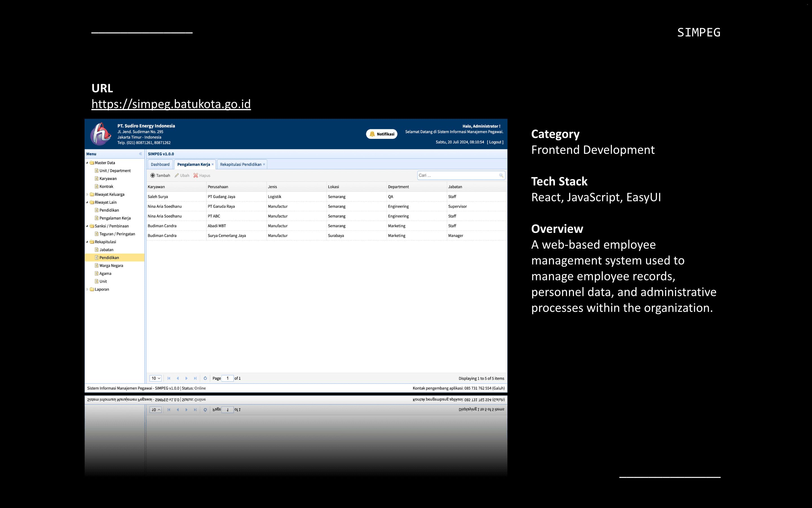812x508 pixels.
Task: Go to the first page arrow
Action: 169,378
